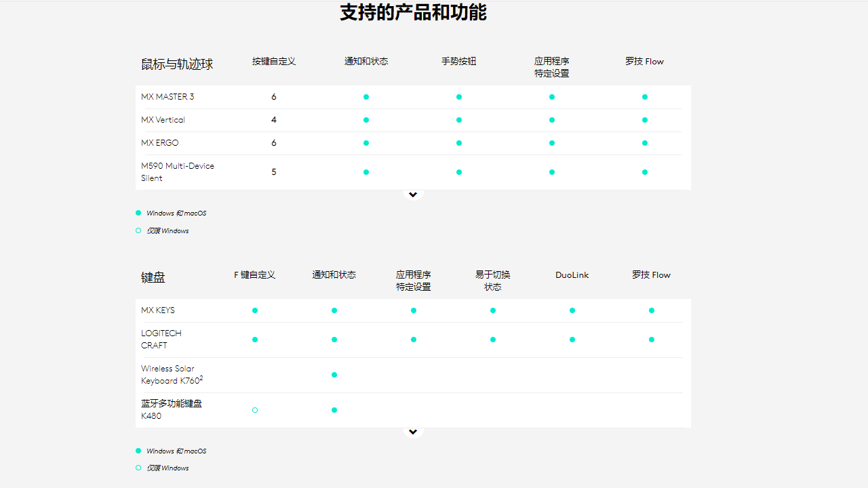This screenshot has width=868, height=488.
Task: Click the MX KEYS 易于切换状态 indicator dot
Action: point(493,310)
